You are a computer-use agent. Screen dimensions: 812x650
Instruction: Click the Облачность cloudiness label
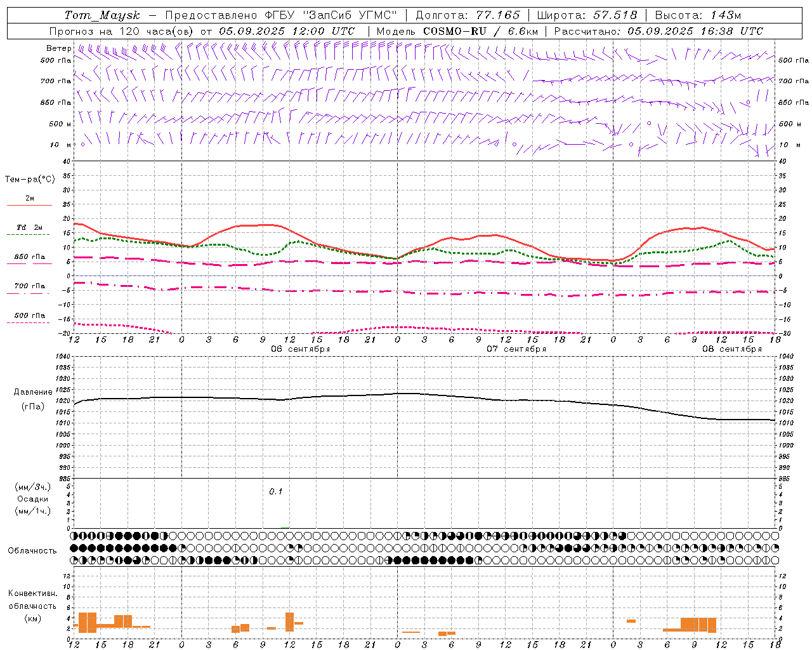point(32,551)
